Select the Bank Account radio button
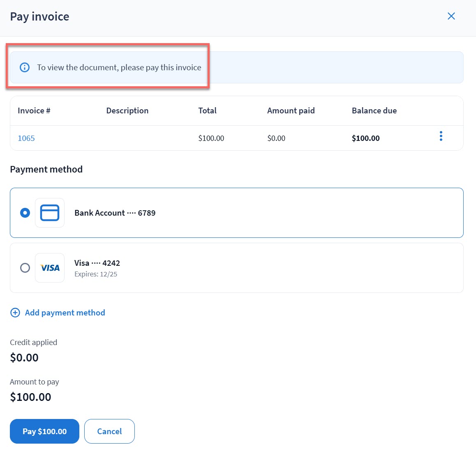 coord(25,213)
